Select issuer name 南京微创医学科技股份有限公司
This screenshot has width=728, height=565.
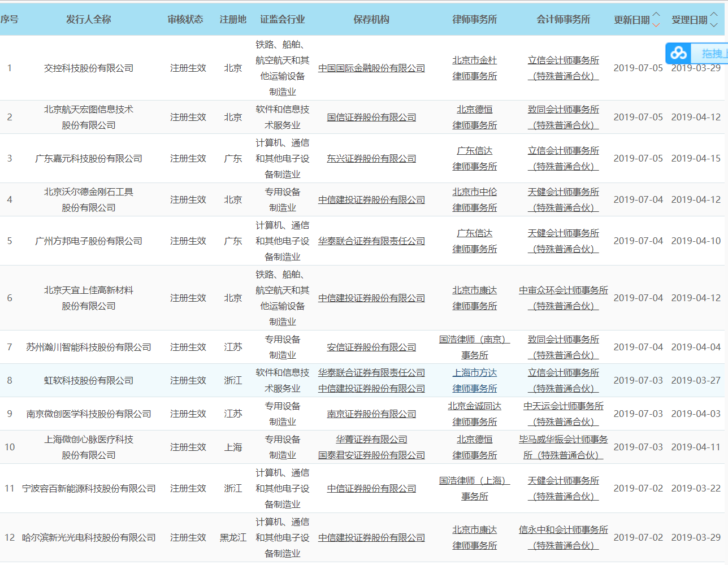89,414
